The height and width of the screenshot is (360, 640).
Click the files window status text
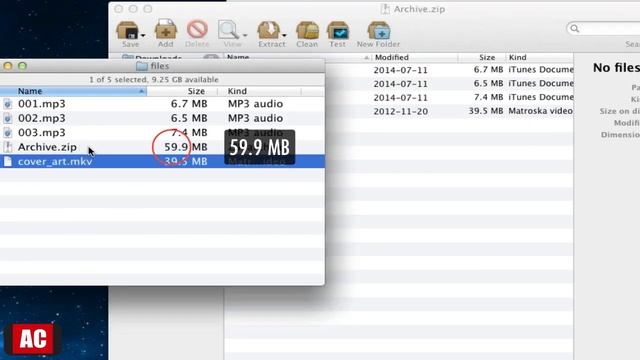click(154, 80)
